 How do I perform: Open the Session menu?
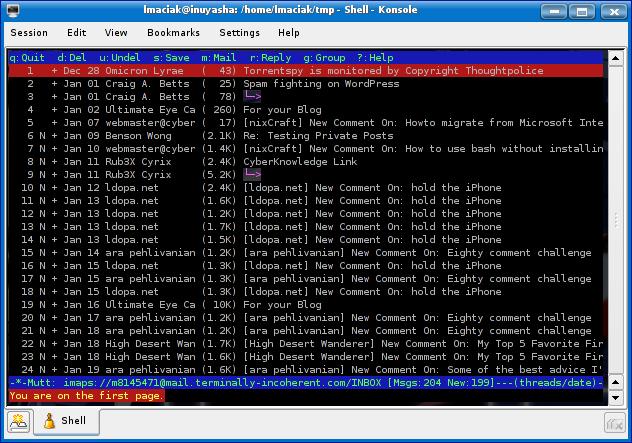(x=29, y=33)
